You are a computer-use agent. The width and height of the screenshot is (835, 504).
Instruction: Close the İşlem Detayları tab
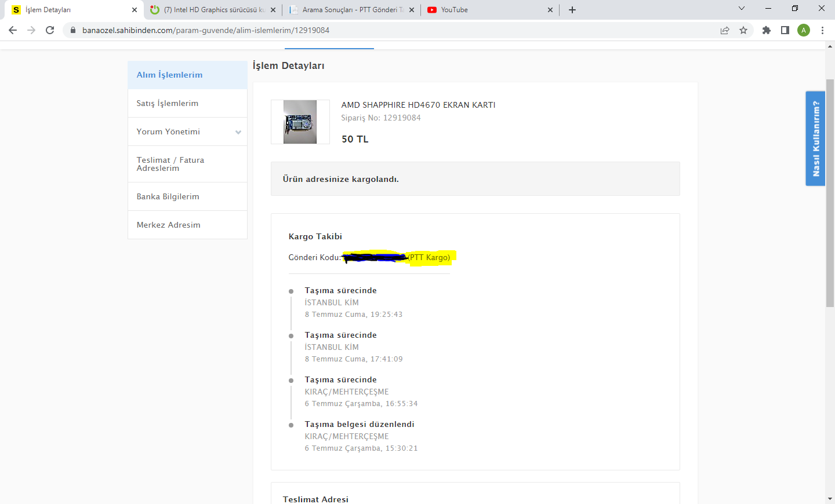click(x=135, y=10)
